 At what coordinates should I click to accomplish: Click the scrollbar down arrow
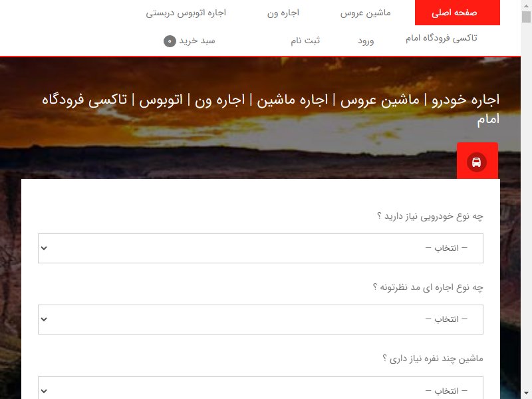(526, 394)
